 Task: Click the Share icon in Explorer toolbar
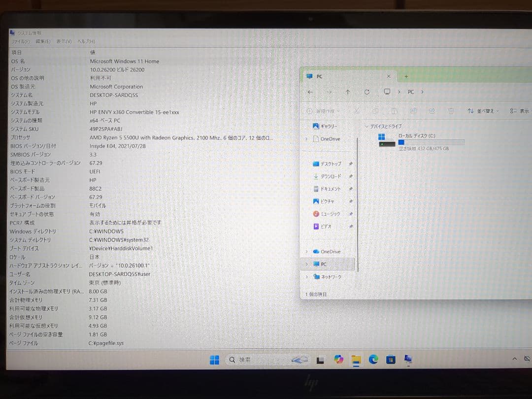pyautogui.click(x=432, y=111)
